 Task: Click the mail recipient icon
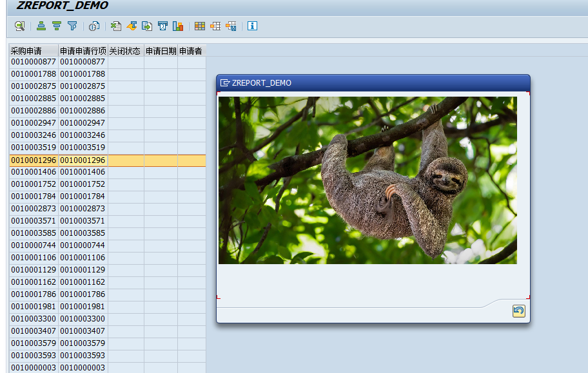click(x=162, y=26)
